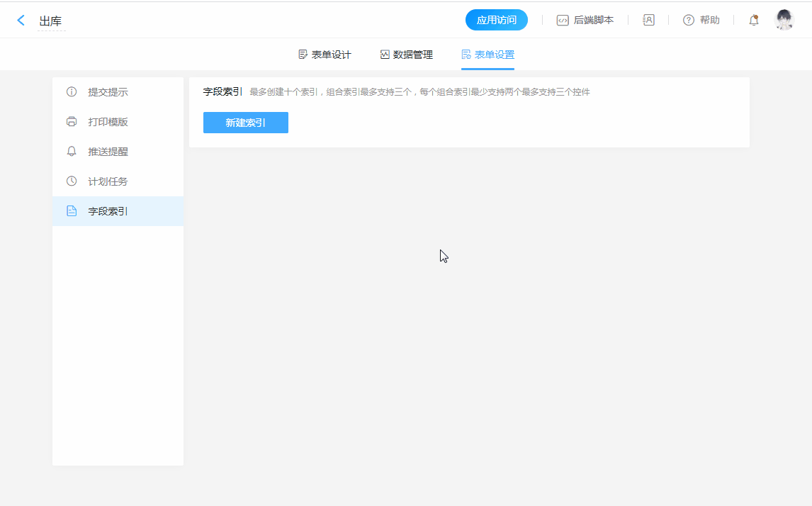Click the 打印模版 printer icon

(72, 122)
